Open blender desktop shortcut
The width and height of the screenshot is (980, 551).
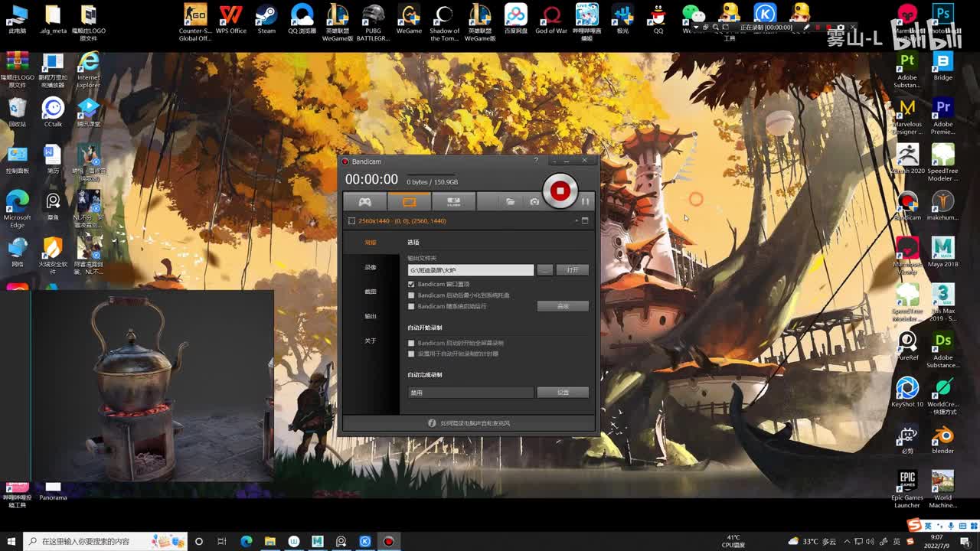point(943,439)
